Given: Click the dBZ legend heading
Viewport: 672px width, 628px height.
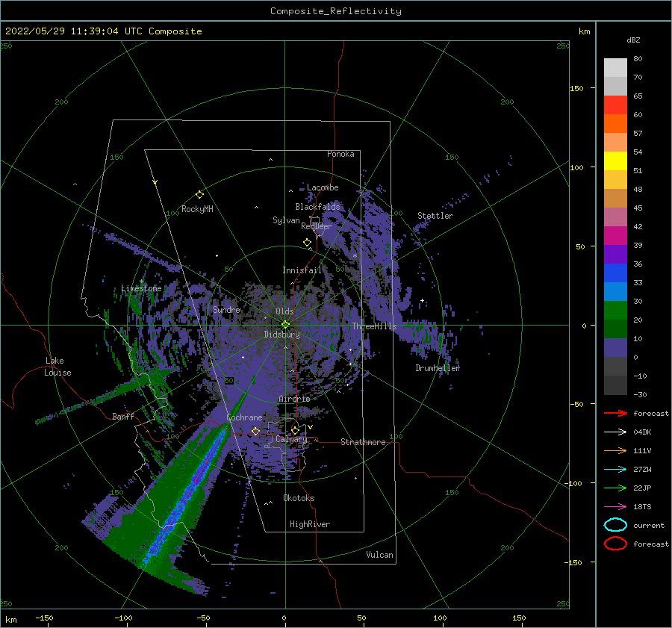Looking at the screenshot, I should coord(633,40).
